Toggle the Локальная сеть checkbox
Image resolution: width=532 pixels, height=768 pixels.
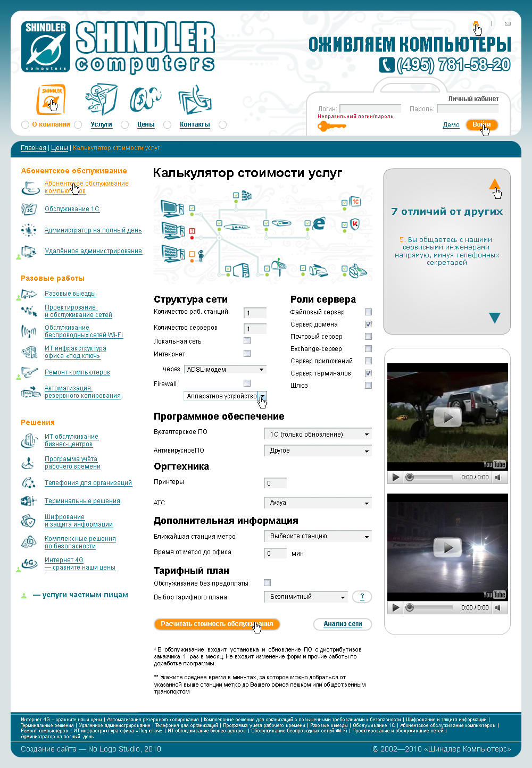coord(247,341)
